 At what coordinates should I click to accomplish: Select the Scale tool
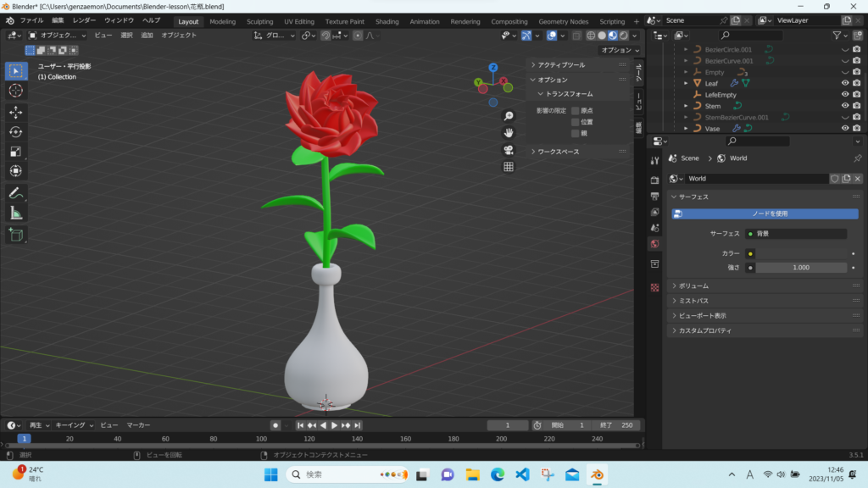pyautogui.click(x=15, y=152)
